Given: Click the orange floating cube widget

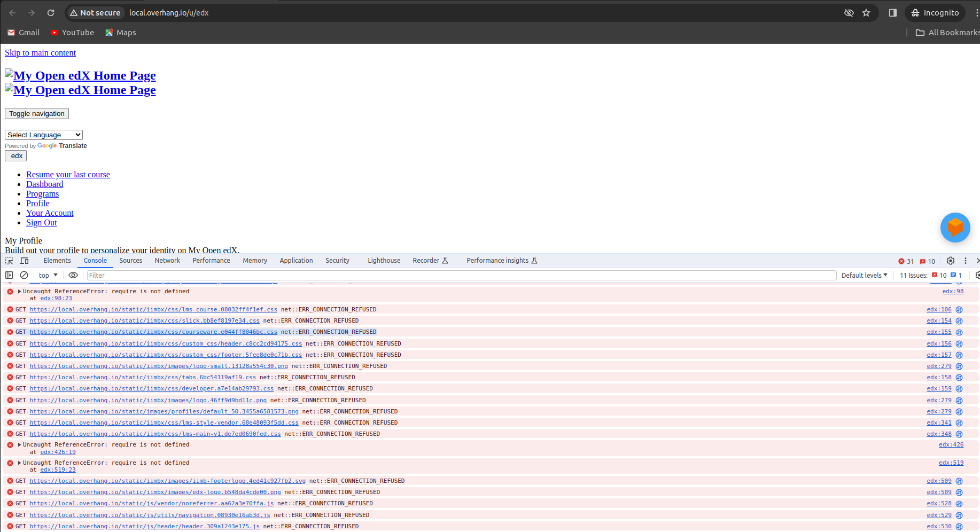Looking at the screenshot, I should click(x=955, y=228).
